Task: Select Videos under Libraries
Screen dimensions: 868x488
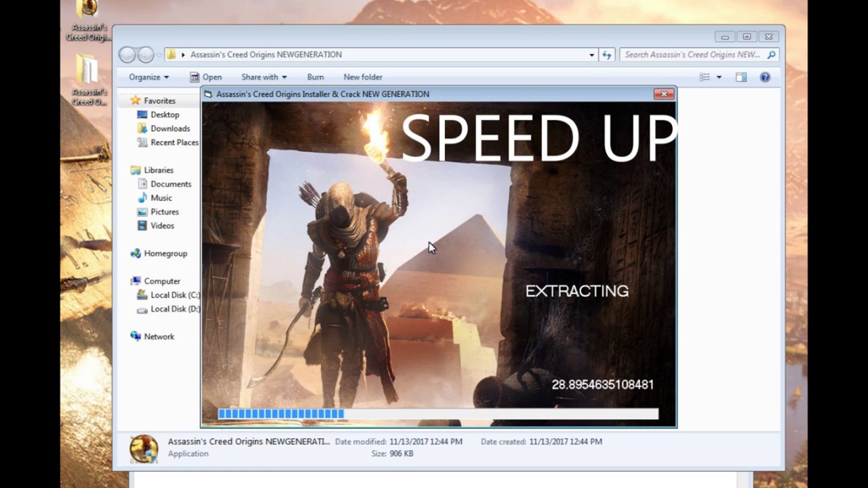Action: 162,226
